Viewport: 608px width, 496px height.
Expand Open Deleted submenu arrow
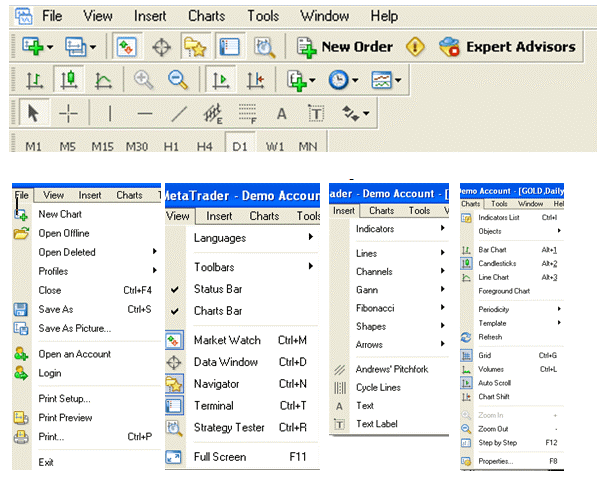point(154,251)
